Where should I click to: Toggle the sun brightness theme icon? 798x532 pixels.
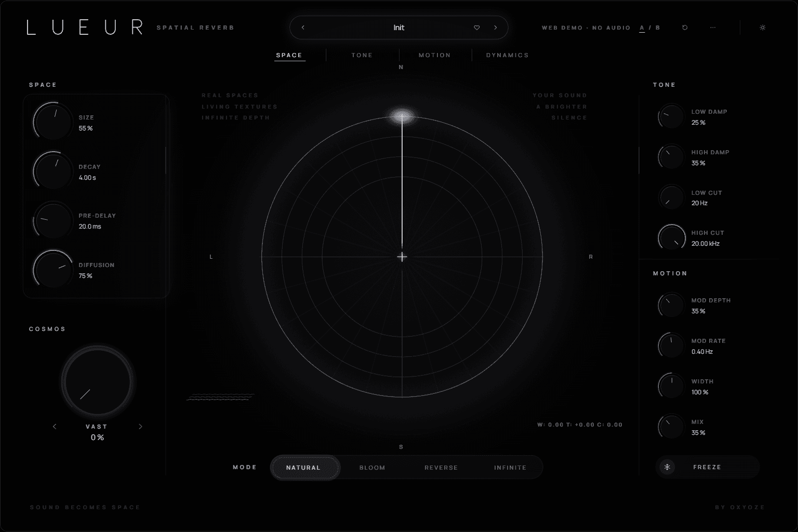pyautogui.click(x=763, y=28)
